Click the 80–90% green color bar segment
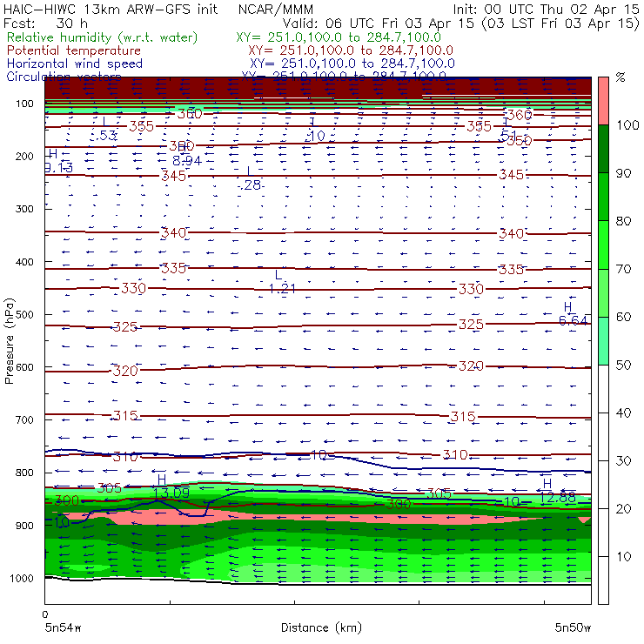 click(x=603, y=197)
